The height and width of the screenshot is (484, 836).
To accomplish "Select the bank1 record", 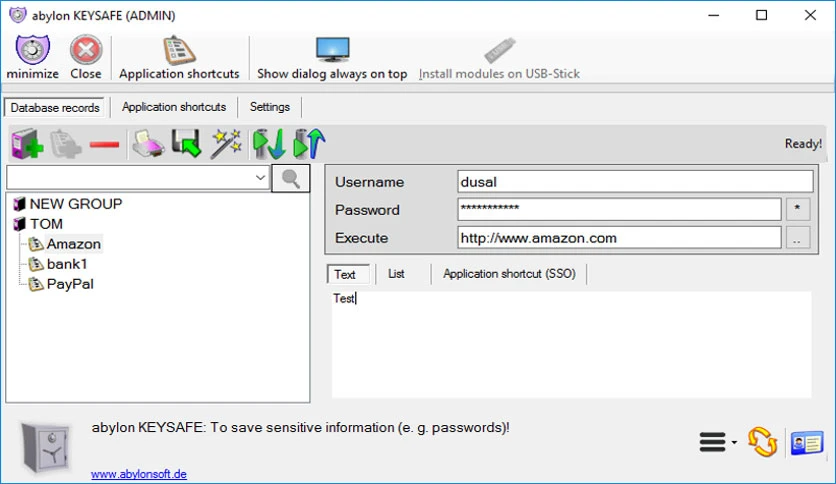I will tap(67, 264).
